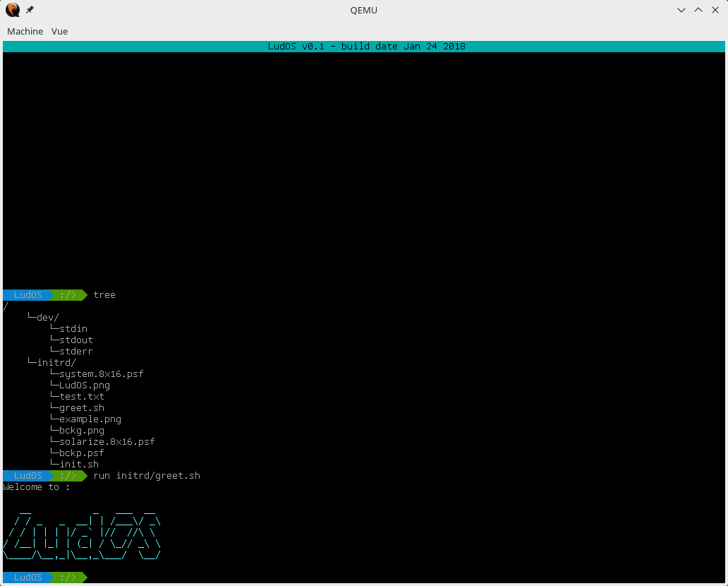This screenshot has height=586, width=728.
Task: Click the 'Welcome to :' output line
Action: 36,487
